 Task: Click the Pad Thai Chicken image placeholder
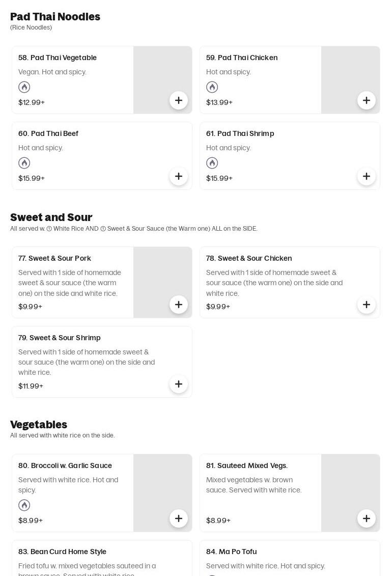pyautogui.click(x=351, y=80)
